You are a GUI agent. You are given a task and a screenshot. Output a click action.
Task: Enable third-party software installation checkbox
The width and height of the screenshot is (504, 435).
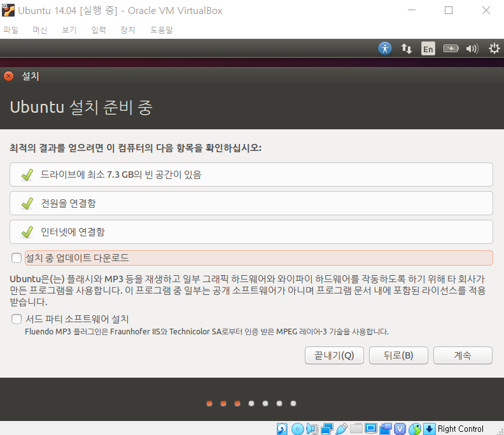pyautogui.click(x=17, y=319)
